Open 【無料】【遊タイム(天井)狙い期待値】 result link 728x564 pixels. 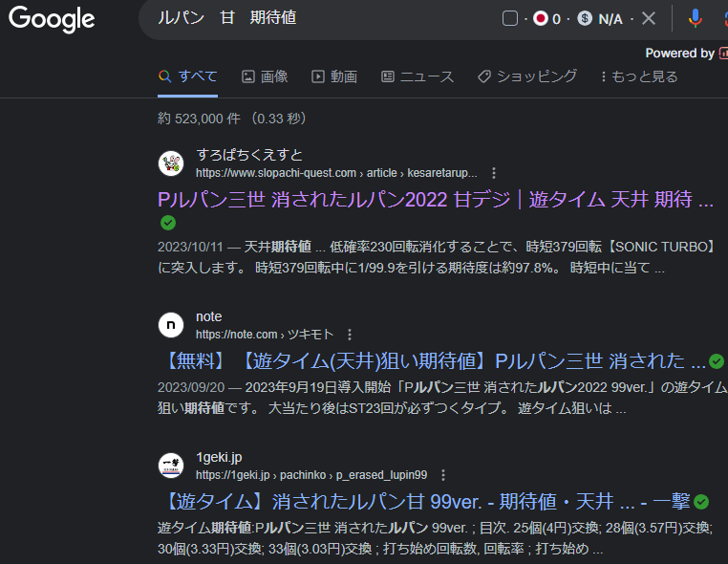pyautogui.click(x=431, y=361)
